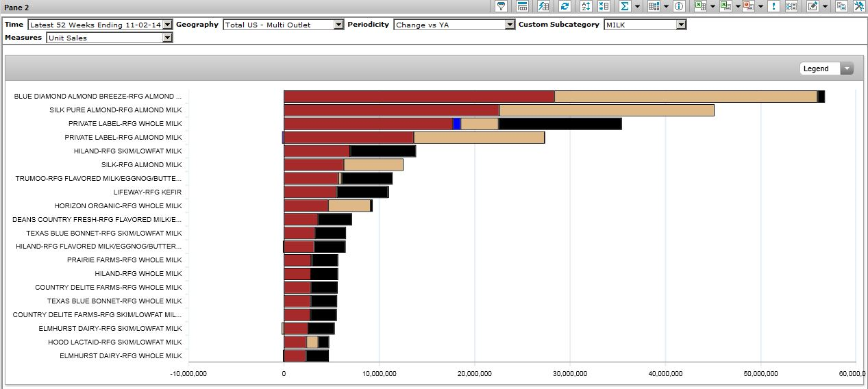Click the Sigma totals icon
The height and width of the screenshot is (389, 868).
(624, 6)
